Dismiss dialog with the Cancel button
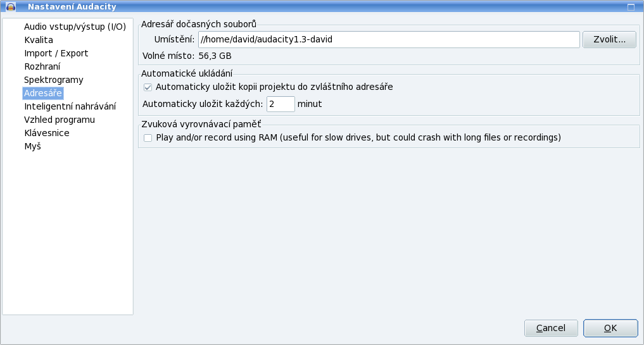 [551, 328]
